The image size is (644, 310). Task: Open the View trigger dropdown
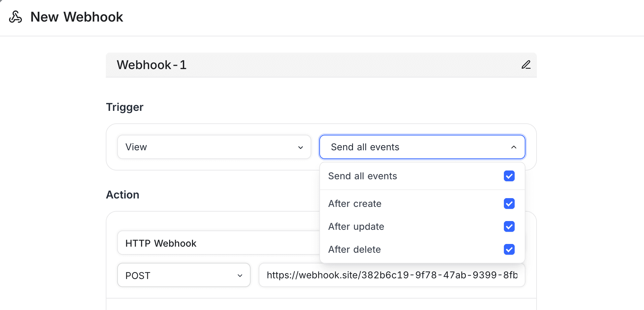coord(214,147)
